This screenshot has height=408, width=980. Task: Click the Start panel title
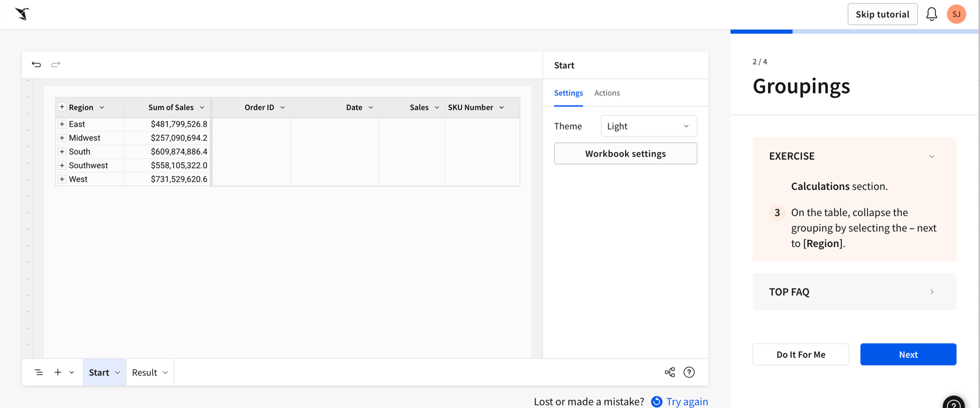(x=564, y=65)
